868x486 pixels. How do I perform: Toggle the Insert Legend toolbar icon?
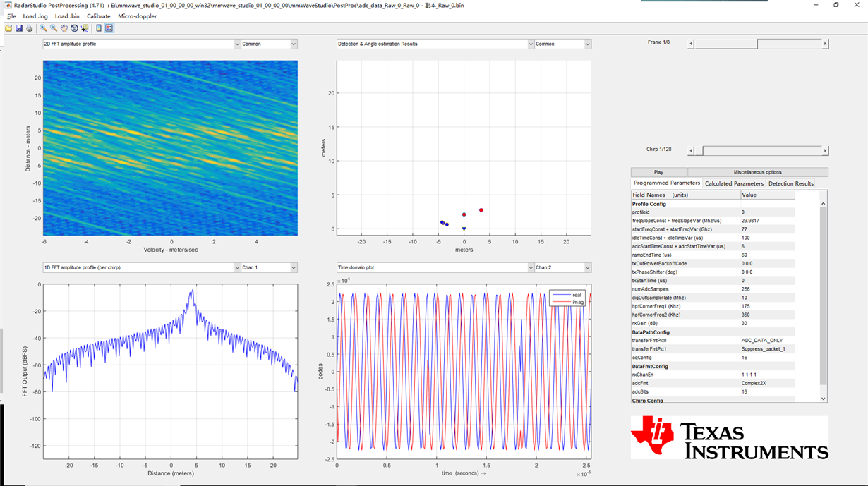(109, 28)
